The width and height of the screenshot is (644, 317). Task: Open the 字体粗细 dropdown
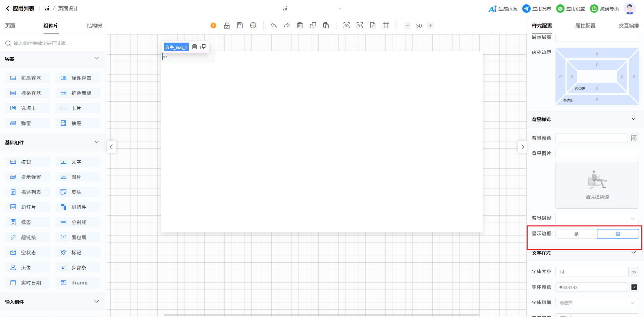tap(597, 303)
